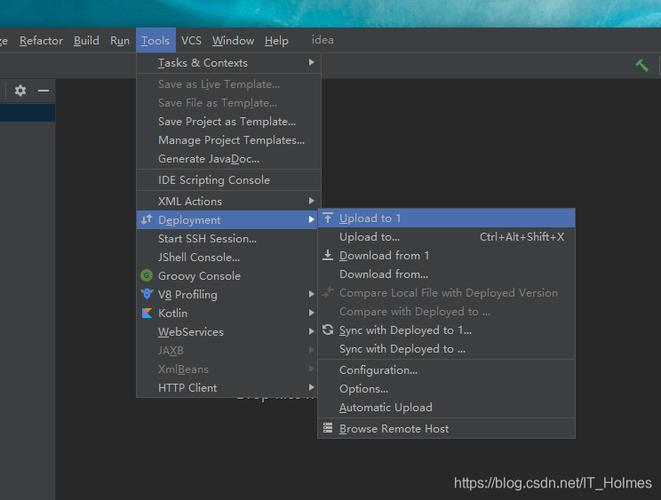Click the Groovy Console green icon
The height and width of the screenshot is (500, 661).
[146, 276]
